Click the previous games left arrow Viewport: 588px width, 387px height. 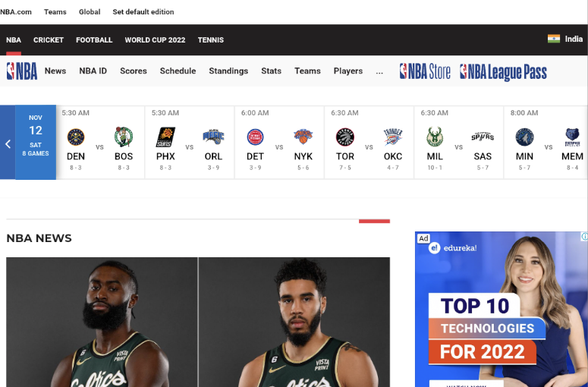(x=8, y=143)
